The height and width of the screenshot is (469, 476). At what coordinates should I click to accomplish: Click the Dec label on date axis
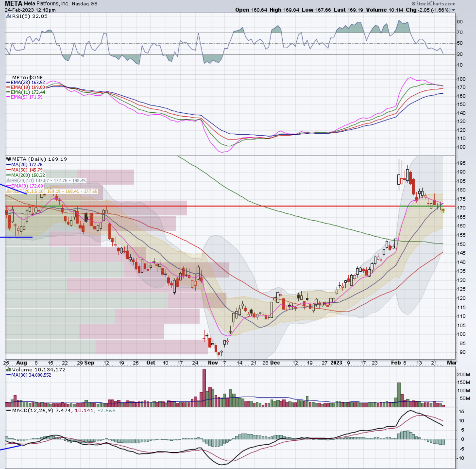[x=275, y=363]
